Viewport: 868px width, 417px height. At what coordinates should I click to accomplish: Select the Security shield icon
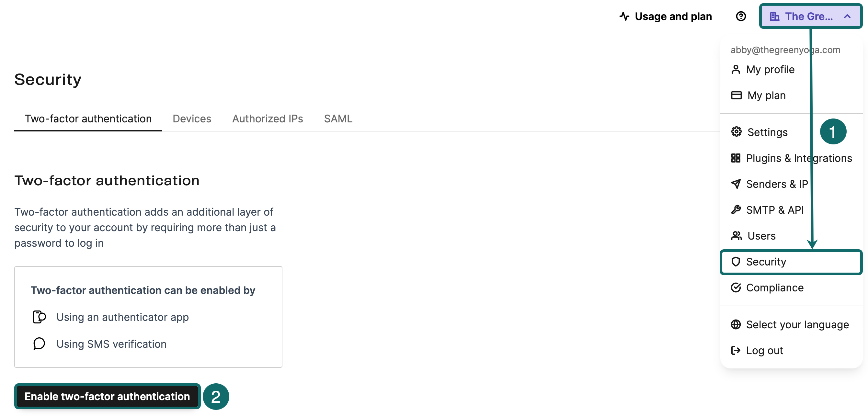click(737, 262)
